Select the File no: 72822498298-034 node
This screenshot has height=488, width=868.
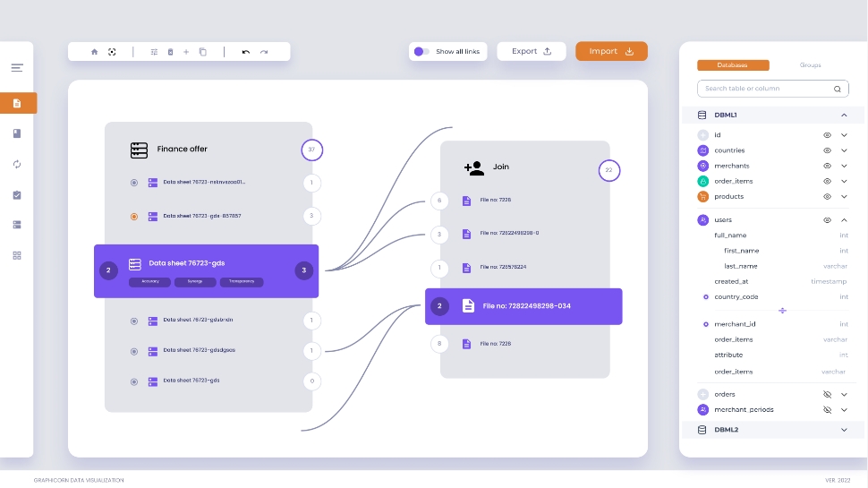(x=523, y=306)
